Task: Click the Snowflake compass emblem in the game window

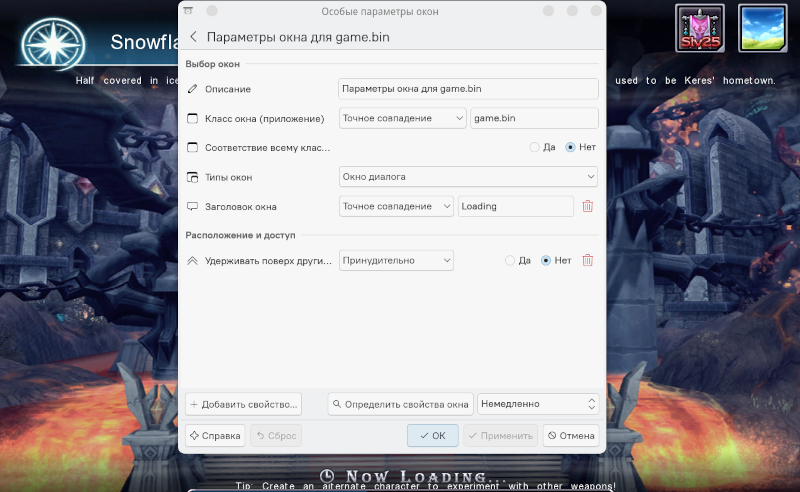Action: click(x=53, y=44)
